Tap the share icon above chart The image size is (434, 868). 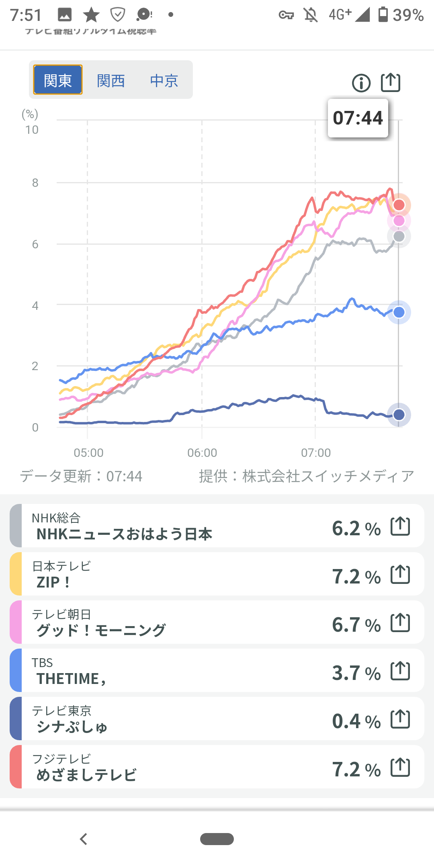point(390,82)
